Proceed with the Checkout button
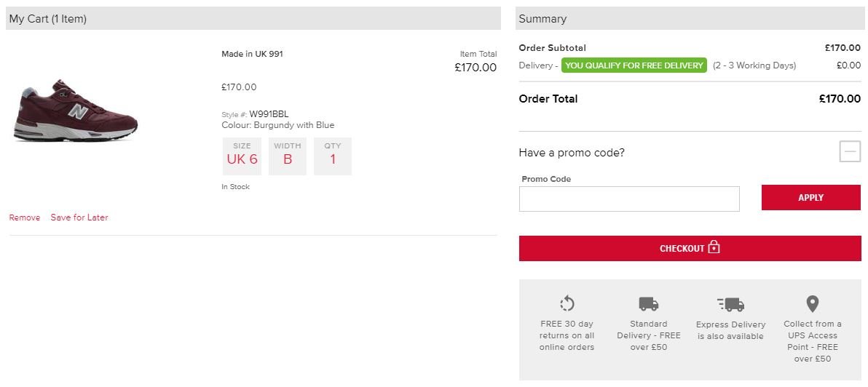This screenshot has width=868, height=387. pyautogui.click(x=689, y=248)
